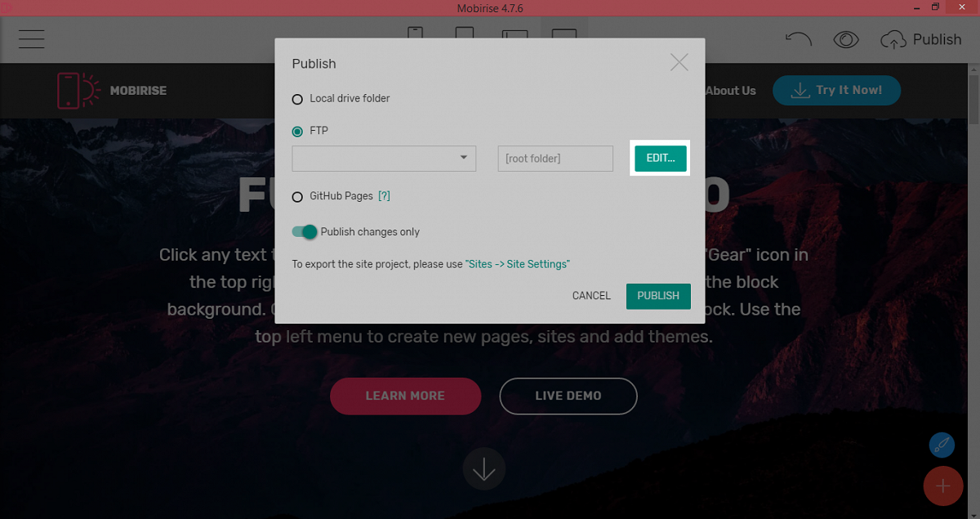Expand the FTP connection dropdown
The image size is (980, 519).
(x=384, y=159)
